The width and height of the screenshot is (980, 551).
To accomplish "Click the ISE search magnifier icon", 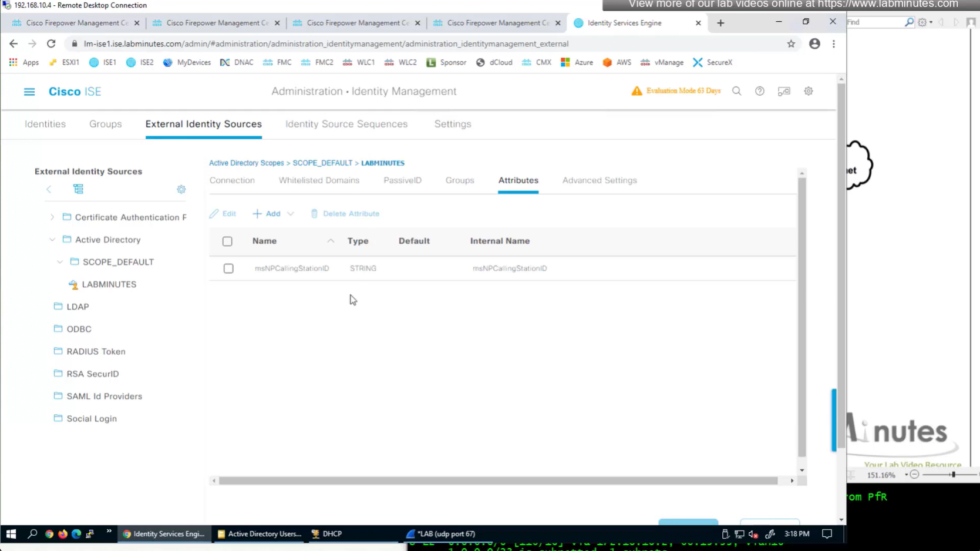I will (x=736, y=91).
